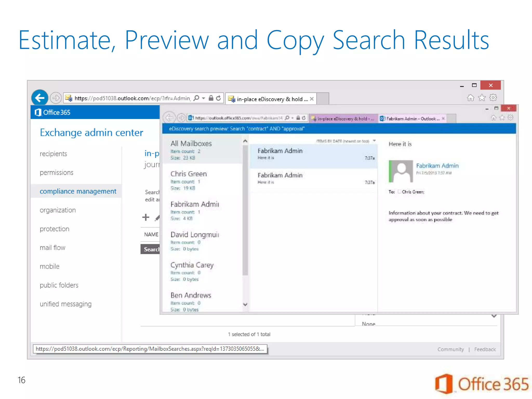The height and width of the screenshot is (399, 532).
Task: Click the Office 365 logo in the header
Action: (x=53, y=112)
